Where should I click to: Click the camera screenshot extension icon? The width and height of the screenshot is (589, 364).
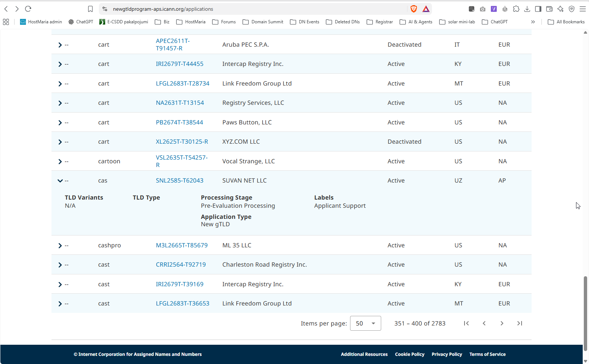coord(483,9)
